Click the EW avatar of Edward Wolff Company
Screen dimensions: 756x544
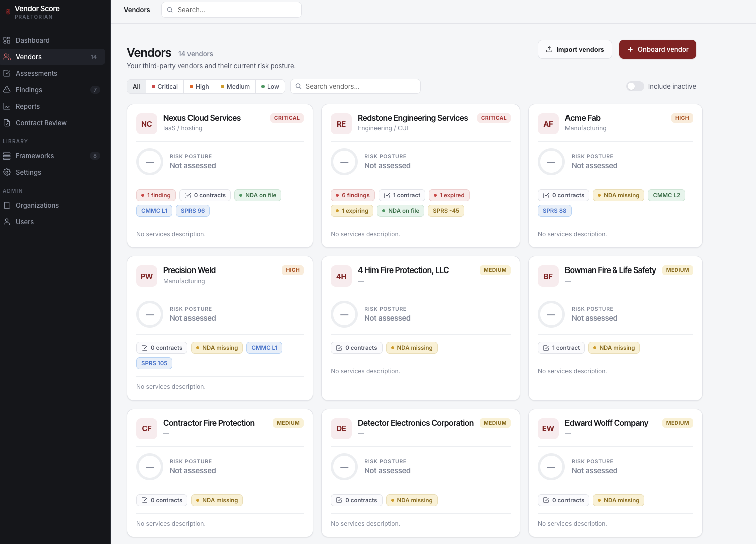pyautogui.click(x=548, y=429)
